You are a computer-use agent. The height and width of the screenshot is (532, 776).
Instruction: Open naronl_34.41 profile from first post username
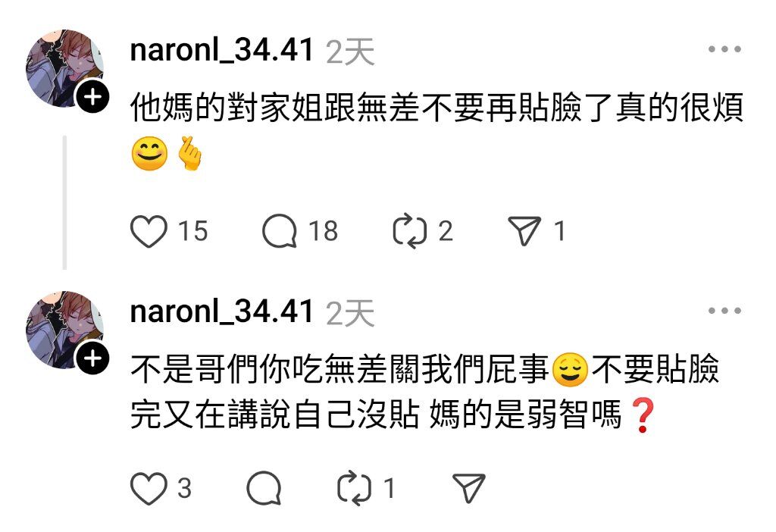point(222,51)
